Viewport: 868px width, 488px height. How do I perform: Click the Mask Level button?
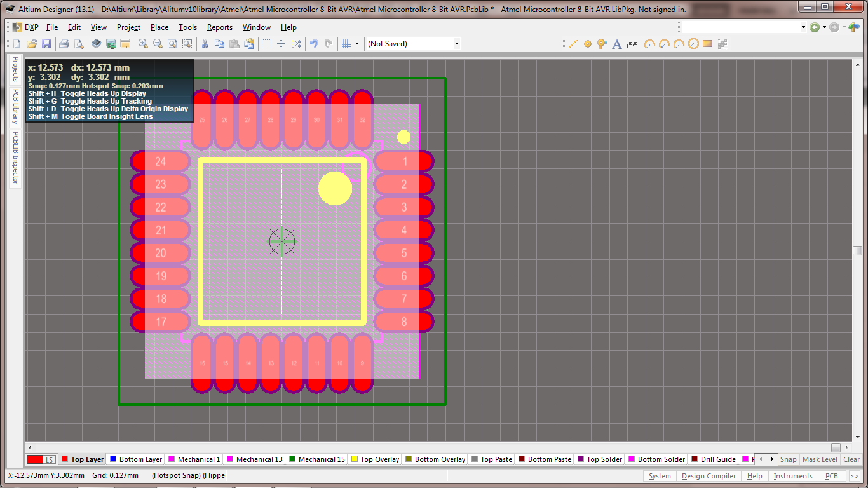pyautogui.click(x=820, y=459)
